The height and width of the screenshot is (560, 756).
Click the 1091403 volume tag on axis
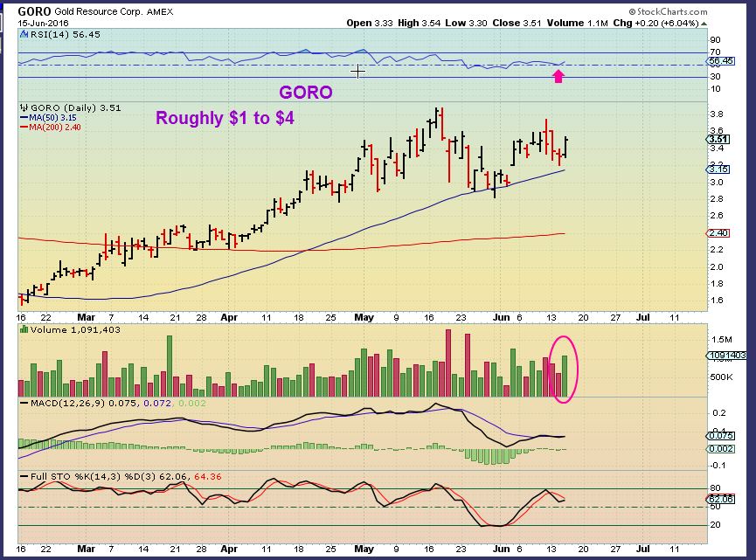pos(727,356)
